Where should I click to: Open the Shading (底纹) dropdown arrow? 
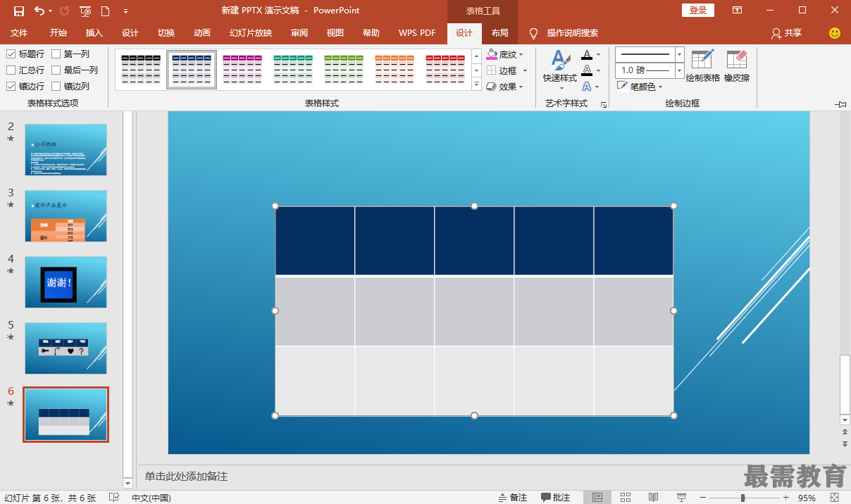pyautogui.click(x=521, y=55)
